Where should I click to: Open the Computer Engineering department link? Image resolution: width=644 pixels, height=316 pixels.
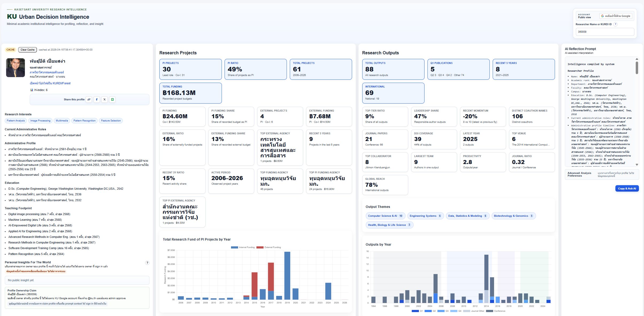(x=47, y=72)
